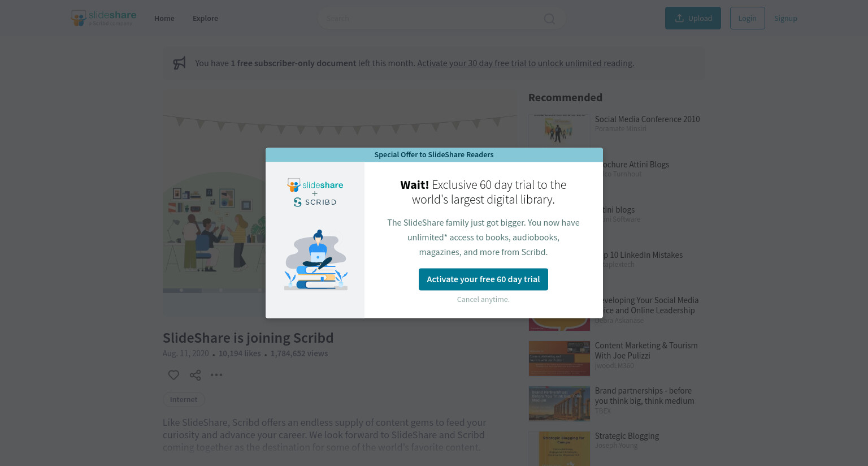Open the three-dot more options menu

[x=216, y=375]
